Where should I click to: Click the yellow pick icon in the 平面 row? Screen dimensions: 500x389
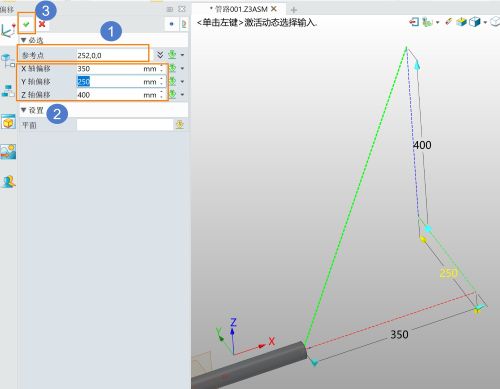(180, 125)
